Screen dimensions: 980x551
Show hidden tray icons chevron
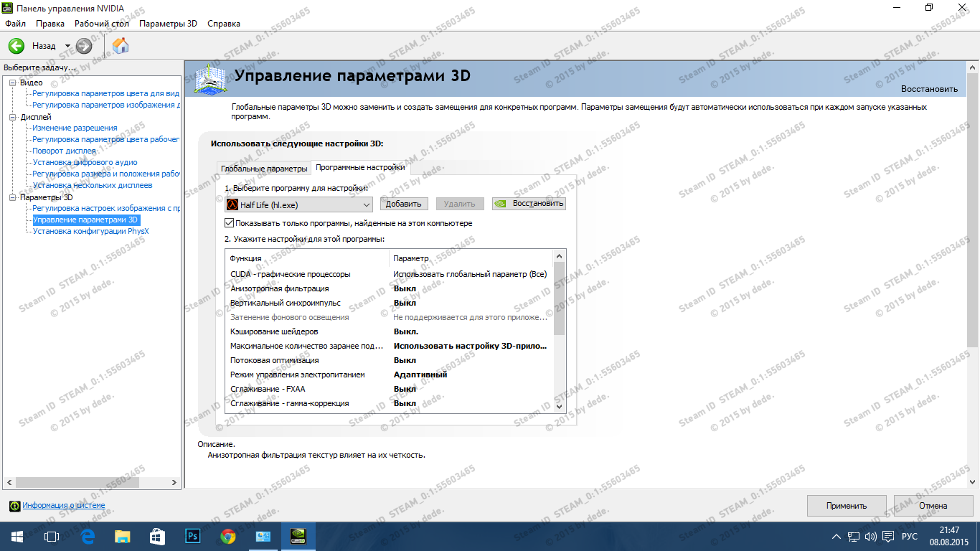pos(837,537)
